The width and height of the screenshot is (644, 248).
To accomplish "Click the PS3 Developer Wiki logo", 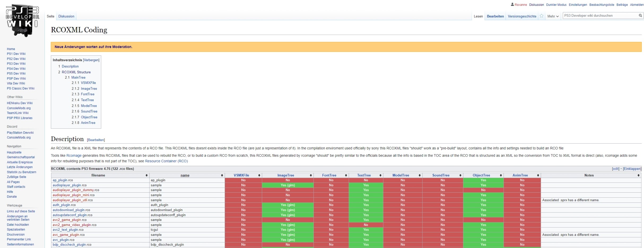I will (22, 20).
